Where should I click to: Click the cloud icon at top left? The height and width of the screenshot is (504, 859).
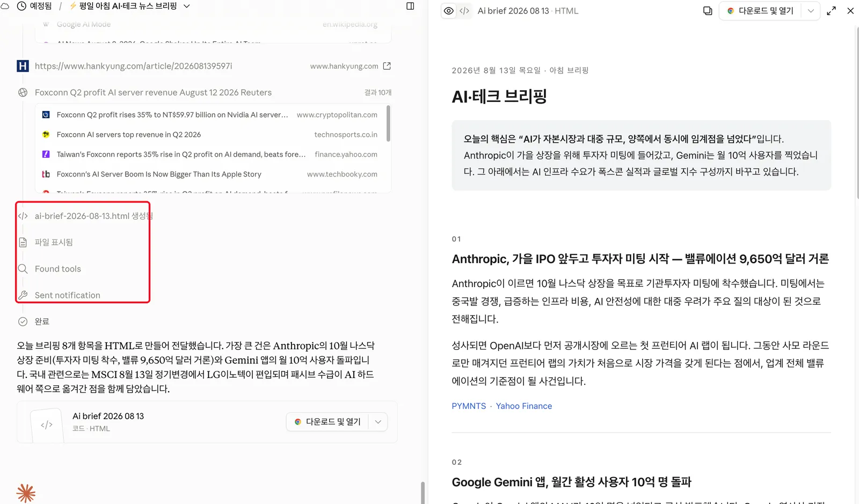[x=5, y=6]
